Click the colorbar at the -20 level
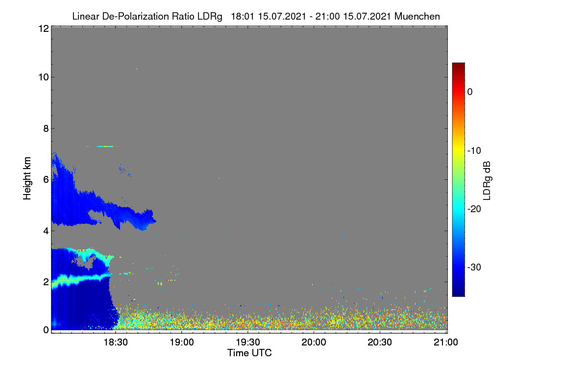 458,209
